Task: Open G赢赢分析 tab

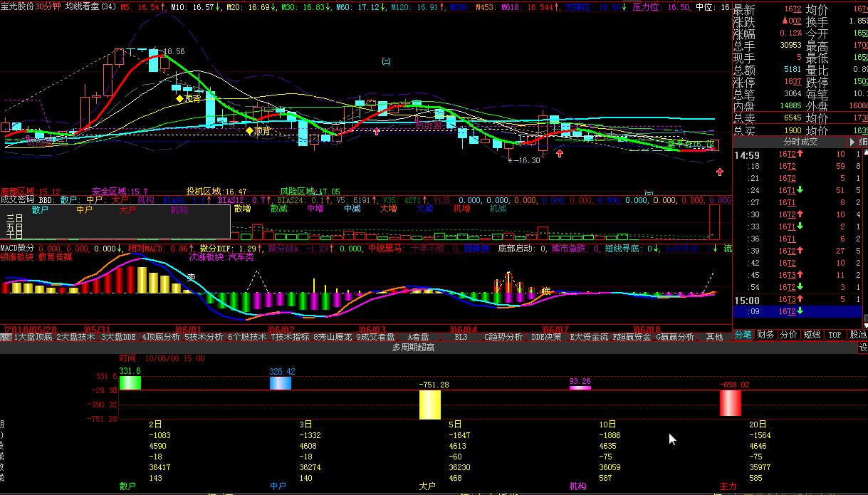Action: coord(674,337)
